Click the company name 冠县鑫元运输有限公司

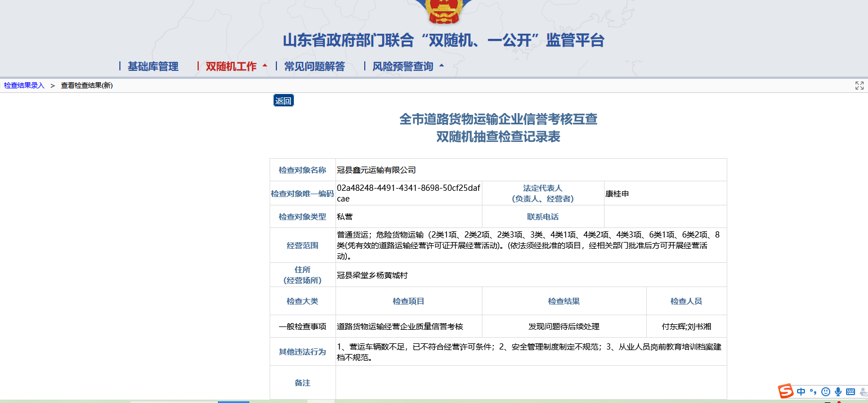pyautogui.click(x=376, y=170)
